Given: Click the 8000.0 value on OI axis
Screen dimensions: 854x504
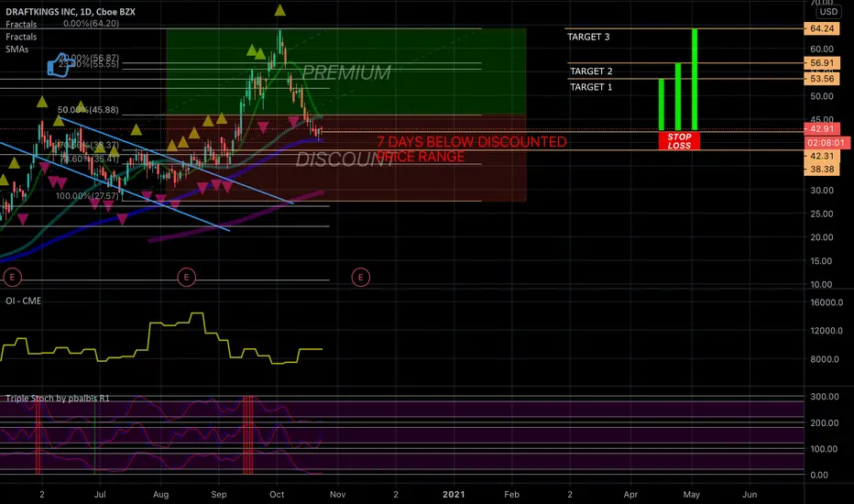Looking at the screenshot, I should click(827, 359).
